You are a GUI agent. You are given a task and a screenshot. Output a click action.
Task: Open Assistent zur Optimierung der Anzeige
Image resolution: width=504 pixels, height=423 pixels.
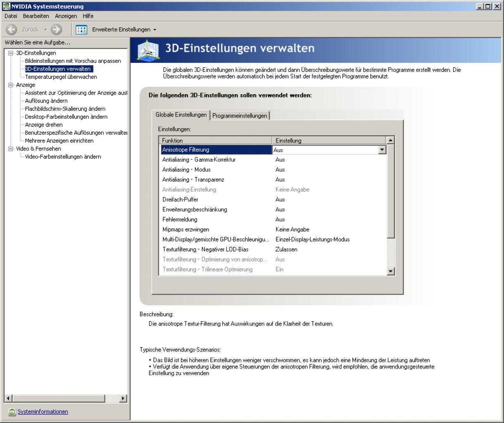click(x=76, y=93)
